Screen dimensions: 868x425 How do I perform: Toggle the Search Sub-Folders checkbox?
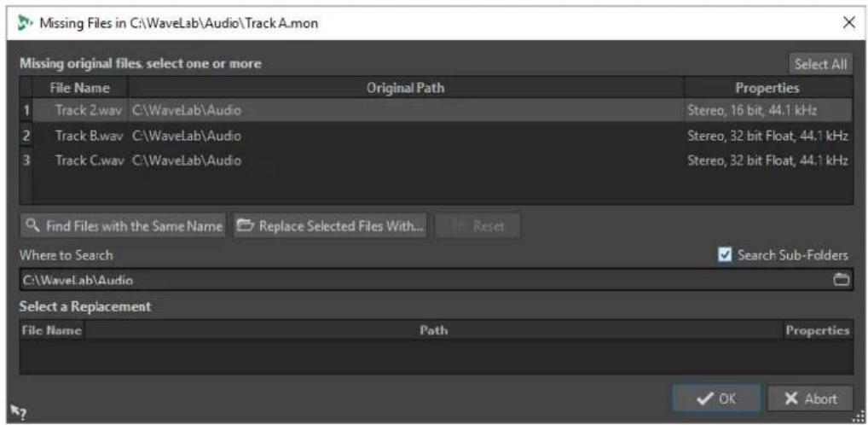(x=724, y=255)
